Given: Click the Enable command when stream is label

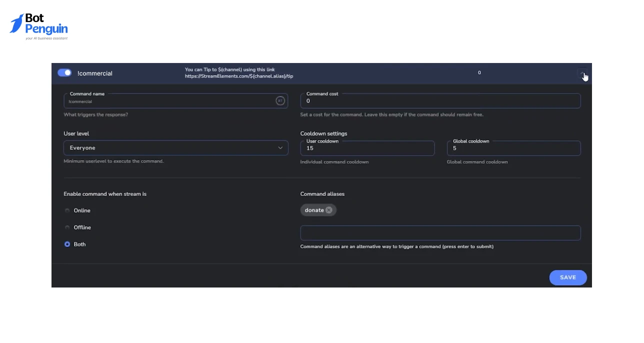Looking at the screenshot, I should coord(105,194).
